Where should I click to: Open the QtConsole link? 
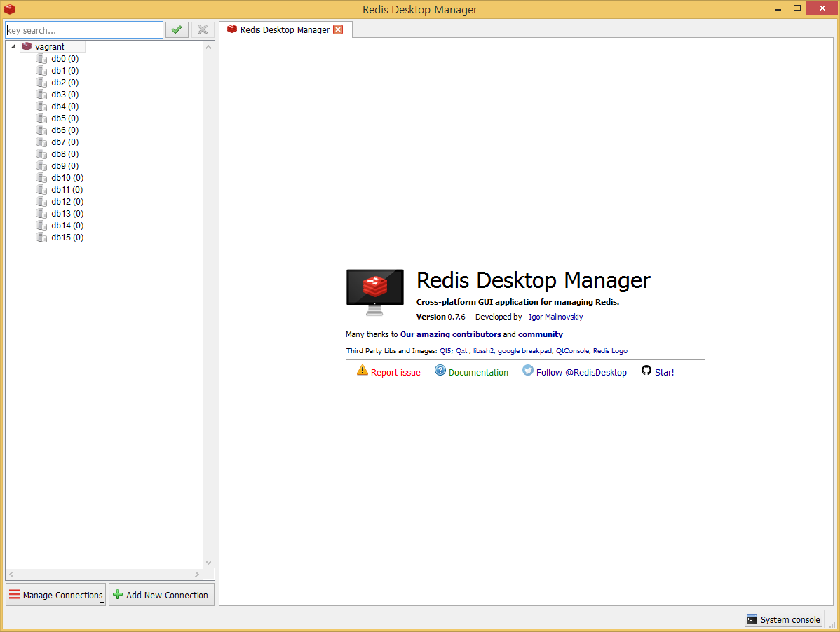[x=572, y=351]
